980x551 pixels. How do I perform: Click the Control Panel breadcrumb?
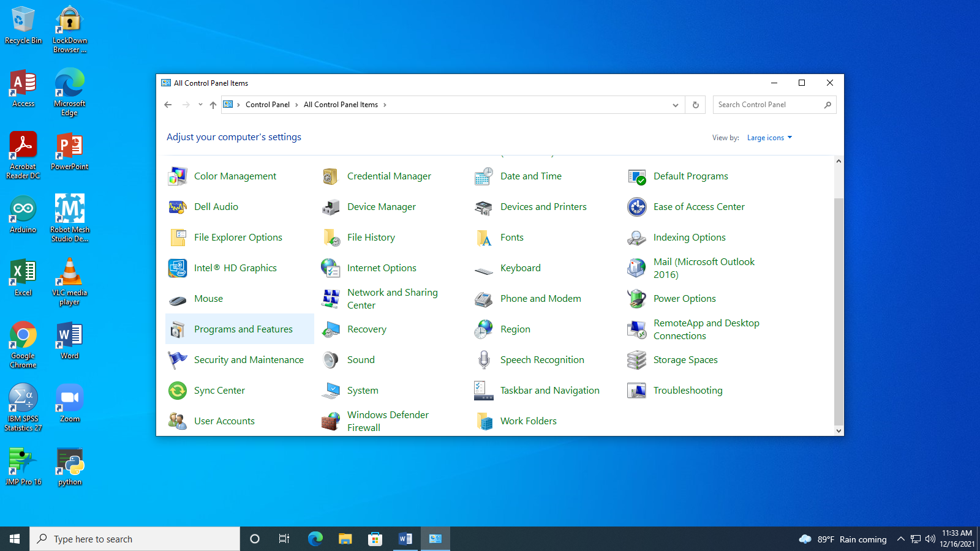click(267, 105)
